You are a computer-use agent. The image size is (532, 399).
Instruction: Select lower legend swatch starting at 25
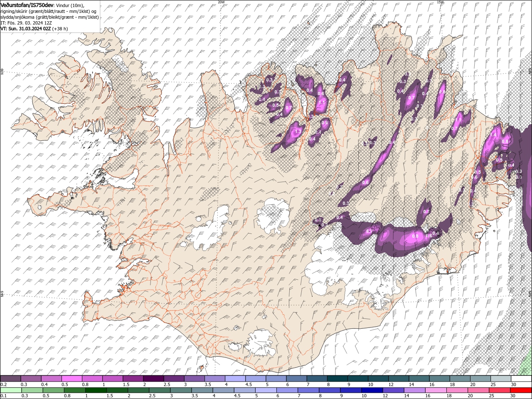point(499,390)
